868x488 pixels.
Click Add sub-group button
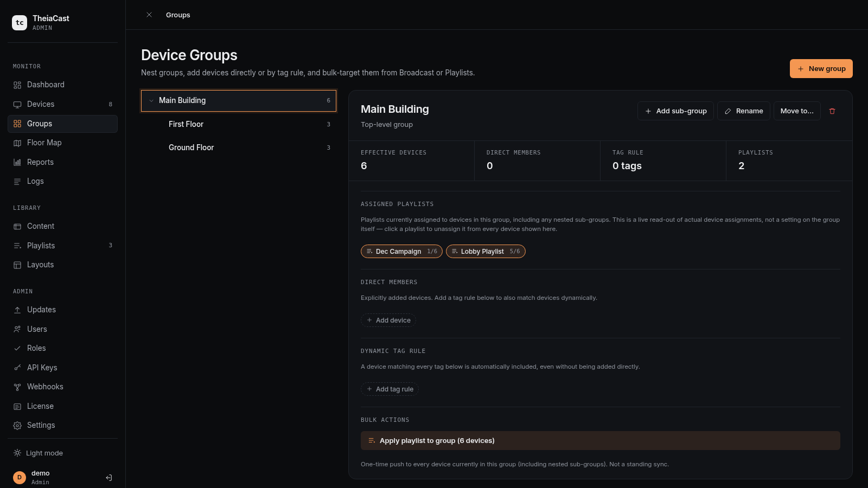[x=675, y=111]
